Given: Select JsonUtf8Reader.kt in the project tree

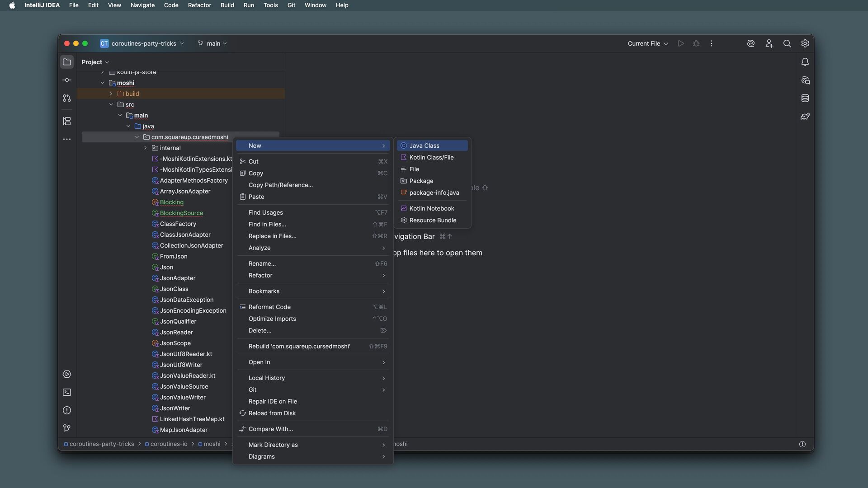Looking at the screenshot, I should pos(186,354).
